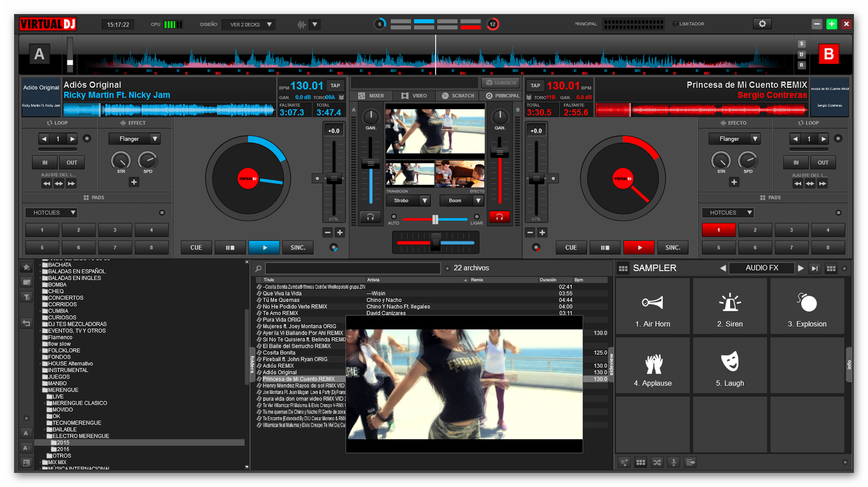868x487 pixels.
Task: Switch to the SCRATCH tab
Action: [x=458, y=95]
